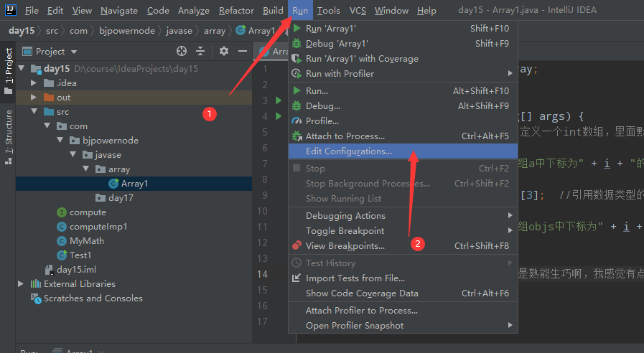The width and height of the screenshot is (644, 353).
Task: Open the Refactor menu
Action: click(236, 10)
